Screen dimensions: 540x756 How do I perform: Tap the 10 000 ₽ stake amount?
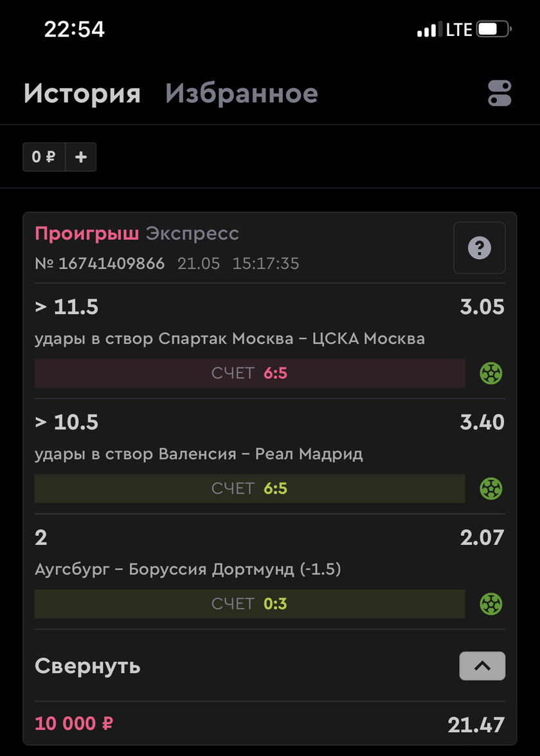pyautogui.click(x=74, y=723)
